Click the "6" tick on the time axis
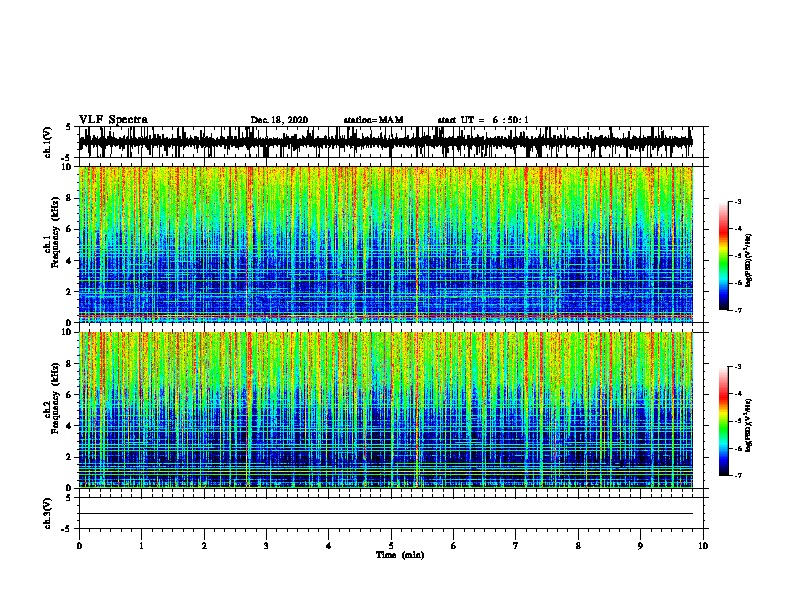 coord(454,546)
